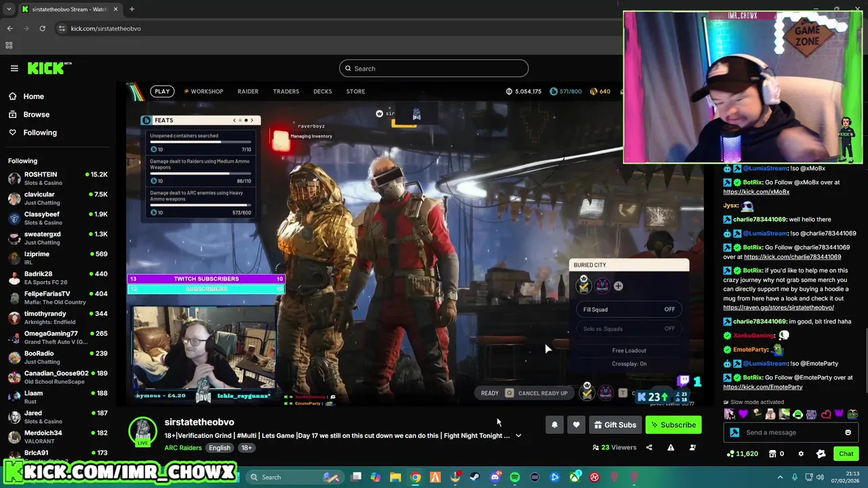Viewport: 868px width, 488px height.
Task: Click the splat-shaped icon beside Chat button
Action: [821, 454]
